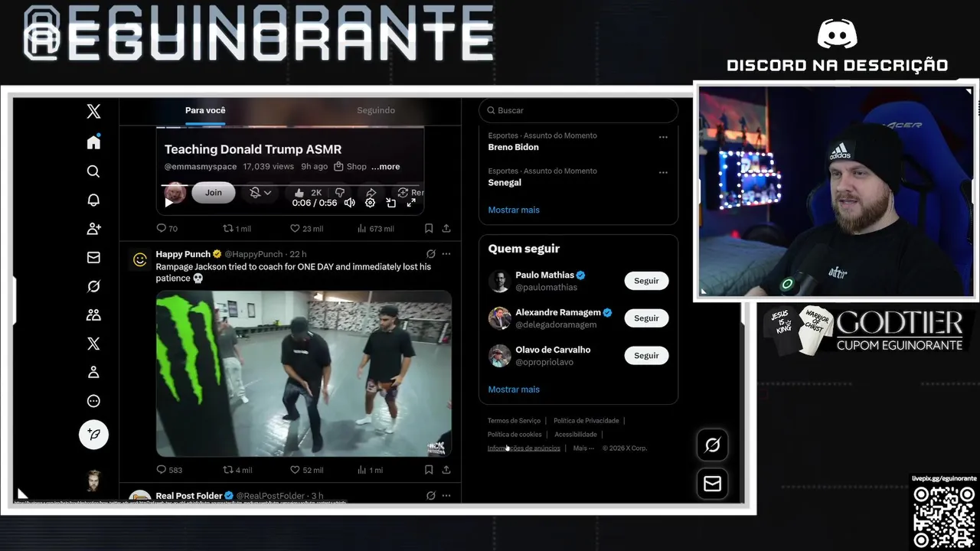Share the Happy Punch post

[446, 470]
